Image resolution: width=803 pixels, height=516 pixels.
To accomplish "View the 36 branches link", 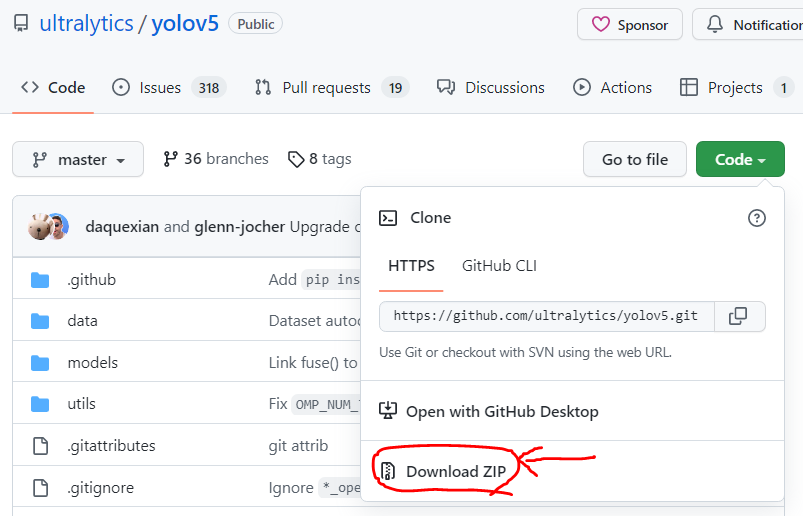I will pyautogui.click(x=216, y=159).
